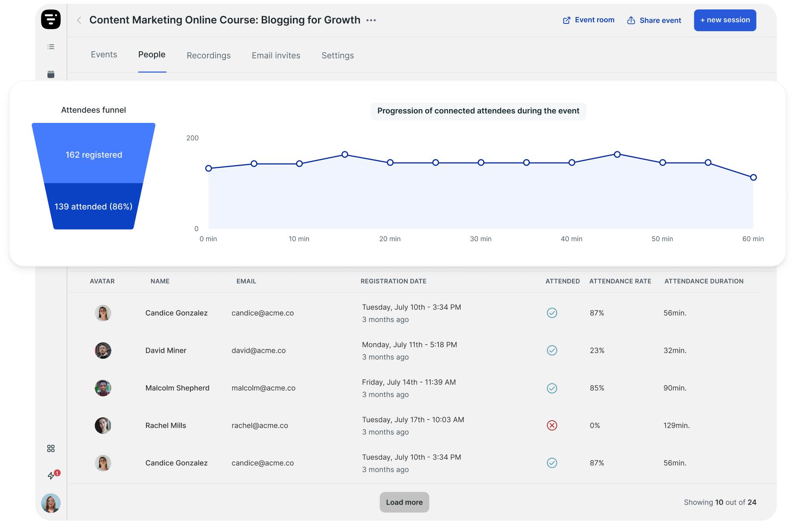Open the Event room link
This screenshot has width=812, height=532.
click(588, 20)
